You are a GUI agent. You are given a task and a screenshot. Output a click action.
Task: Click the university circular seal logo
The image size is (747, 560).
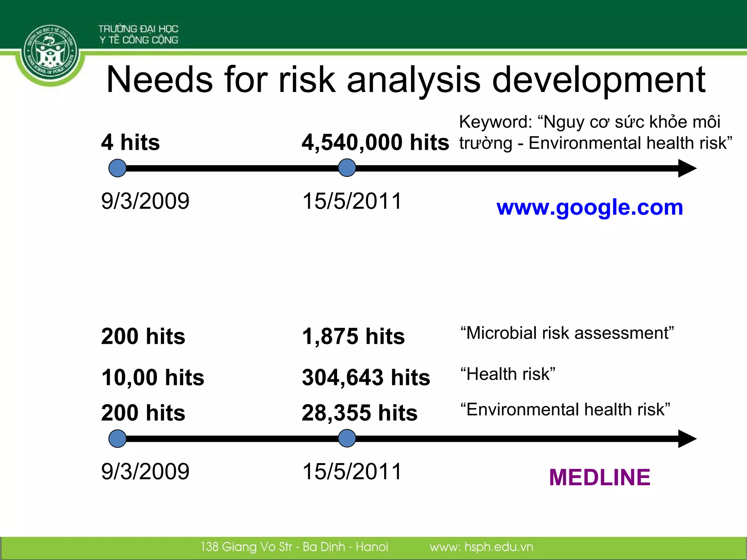50,51
